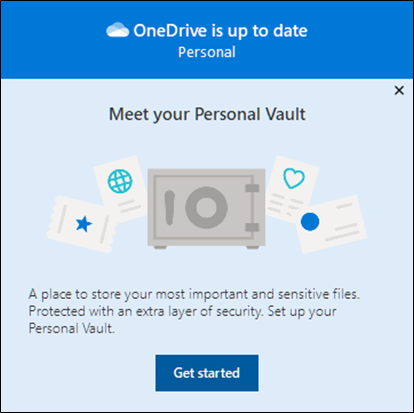Click the left foot of the safe
Image resolution: width=414 pixels, height=413 pixels.
click(x=160, y=247)
